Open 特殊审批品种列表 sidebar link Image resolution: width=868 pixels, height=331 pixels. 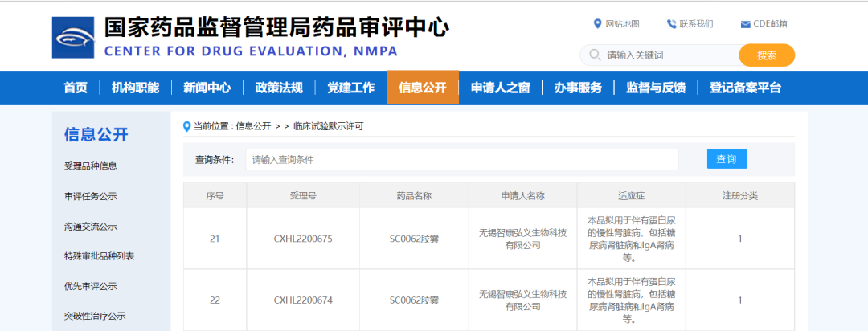click(99, 256)
